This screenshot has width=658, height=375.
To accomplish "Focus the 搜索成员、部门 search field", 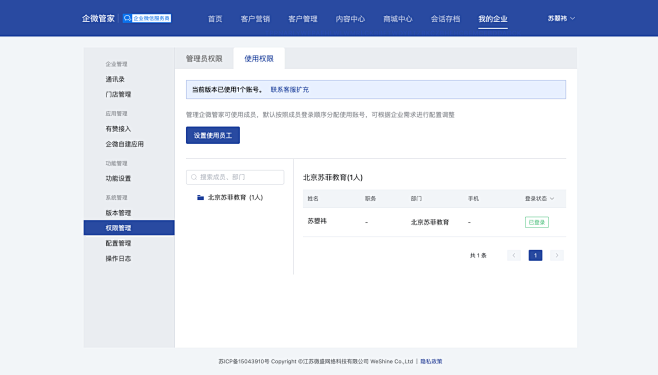I will point(235,177).
